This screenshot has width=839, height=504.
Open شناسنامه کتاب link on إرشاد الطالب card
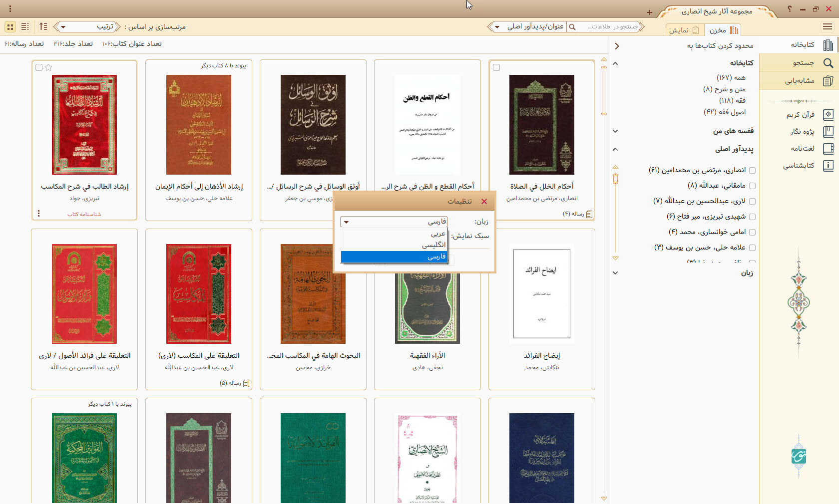click(x=84, y=214)
